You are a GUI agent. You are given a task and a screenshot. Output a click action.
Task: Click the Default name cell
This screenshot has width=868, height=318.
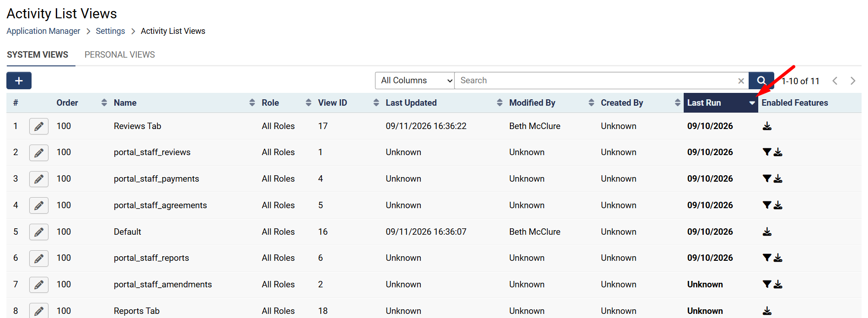(x=127, y=232)
